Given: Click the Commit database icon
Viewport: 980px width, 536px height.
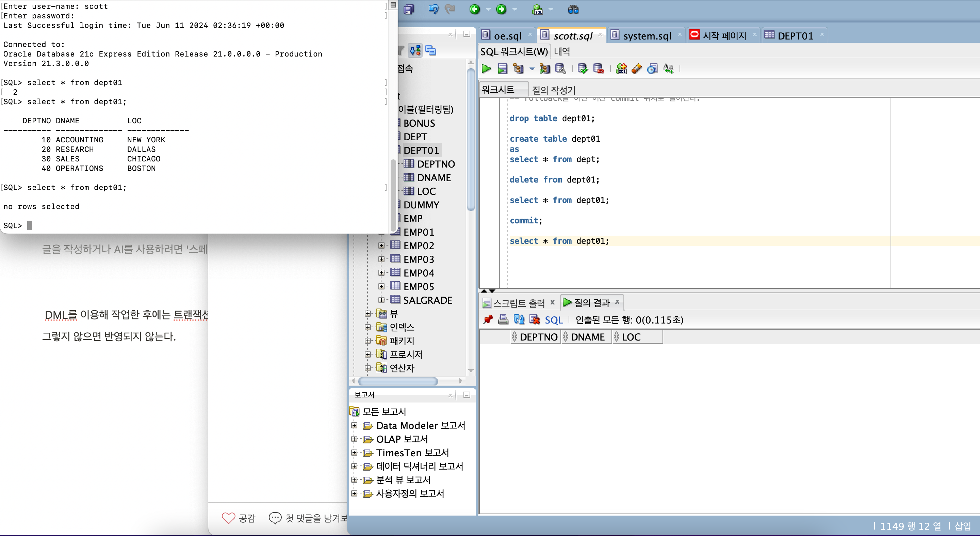Looking at the screenshot, I should 582,69.
